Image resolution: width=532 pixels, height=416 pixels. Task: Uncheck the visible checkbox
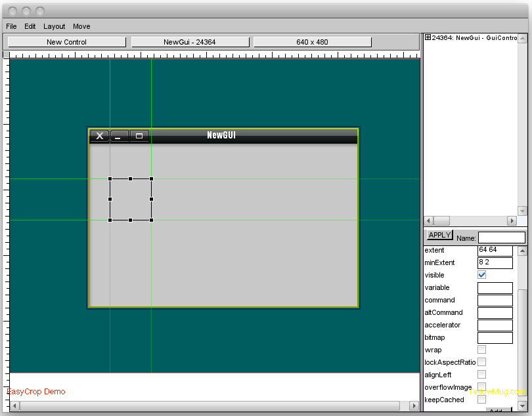point(482,275)
